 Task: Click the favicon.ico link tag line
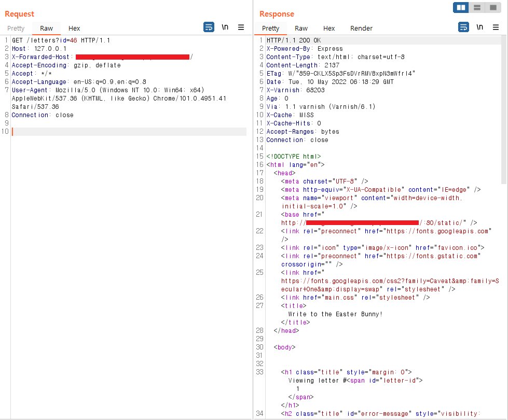(x=382, y=248)
